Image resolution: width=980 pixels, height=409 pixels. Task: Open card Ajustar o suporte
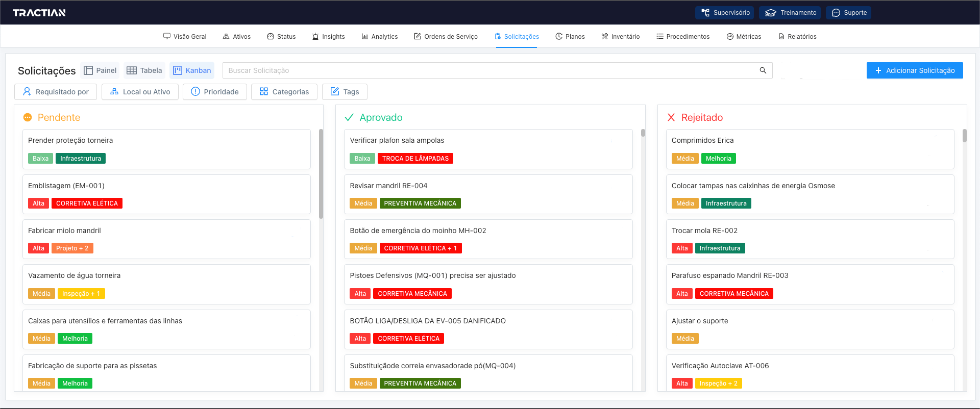(x=810, y=329)
